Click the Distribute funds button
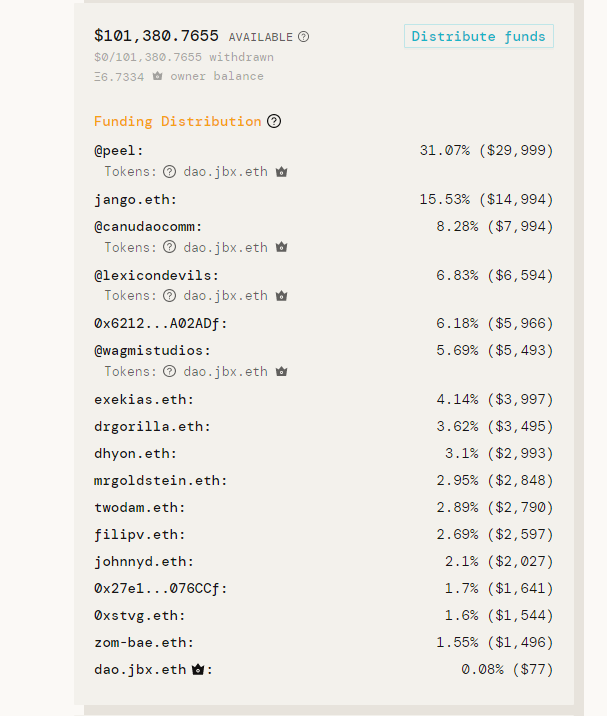Screen dimensions: 607x716 coord(479,36)
